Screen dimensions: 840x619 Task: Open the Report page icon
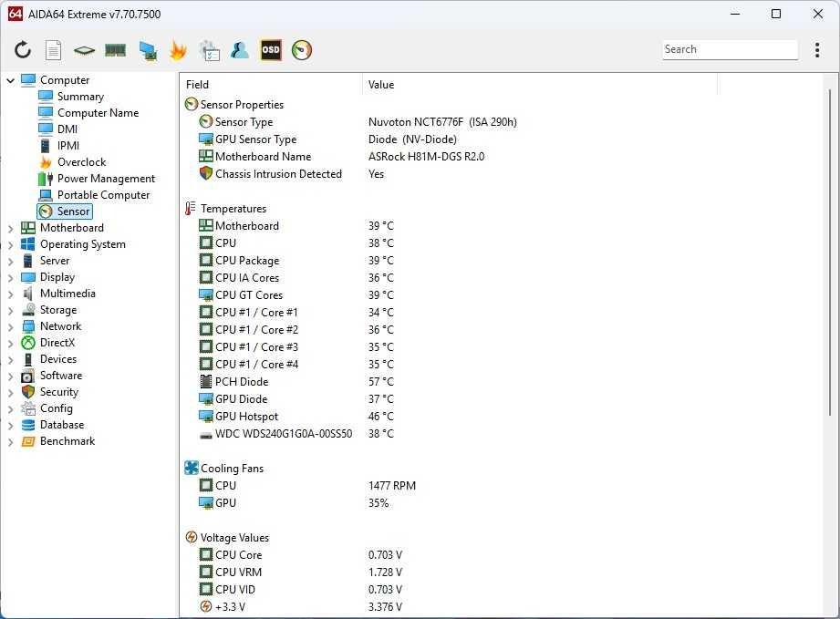tap(53, 50)
